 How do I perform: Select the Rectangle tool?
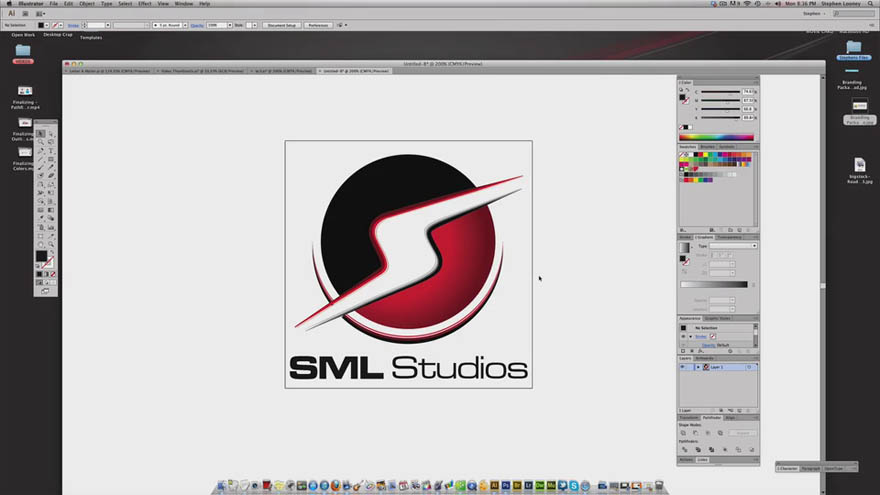[51, 159]
